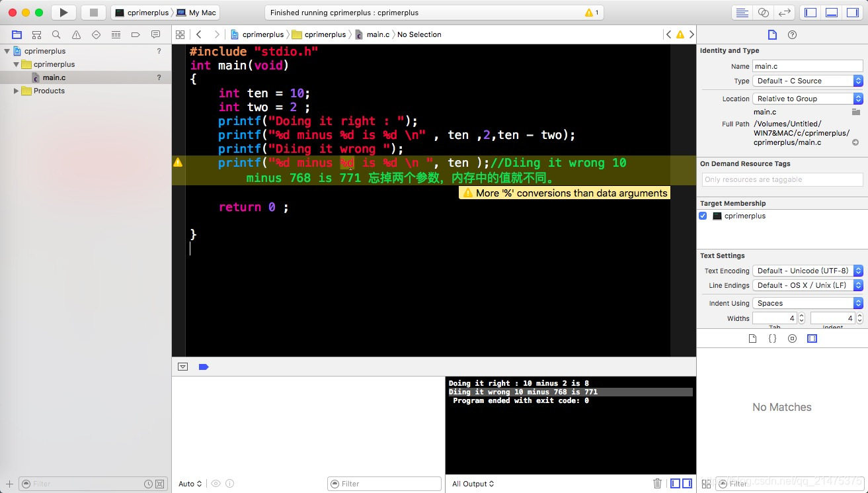
Task: Open Code Snippet library
Action: (772, 338)
